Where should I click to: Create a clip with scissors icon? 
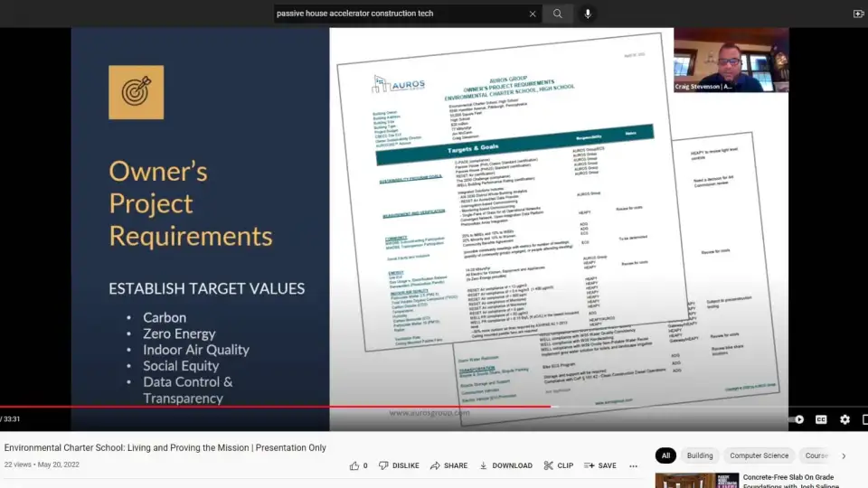click(559, 465)
